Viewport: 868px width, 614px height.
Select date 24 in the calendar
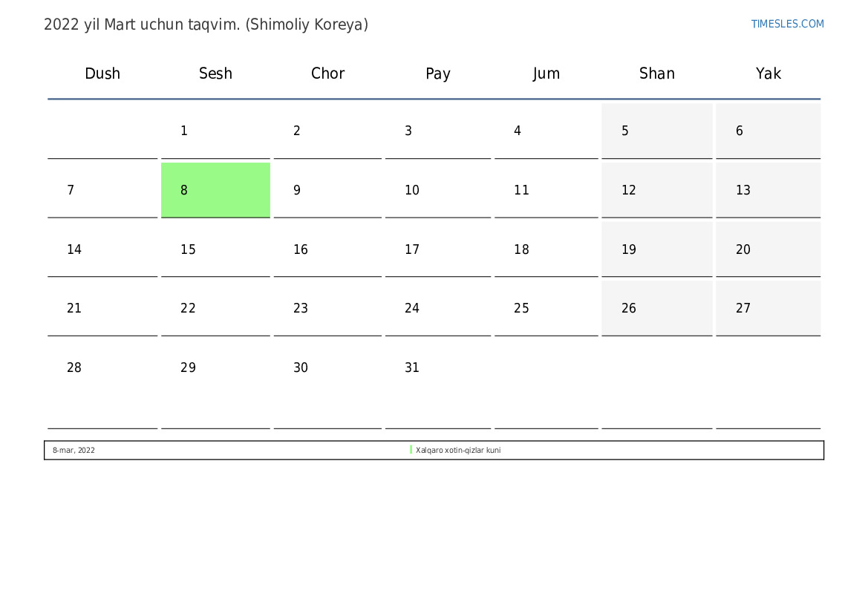point(438,308)
